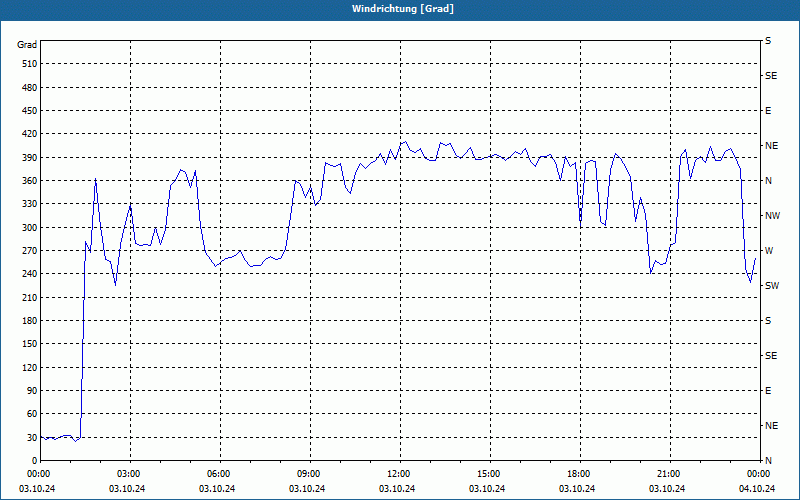This screenshot has width=800, height=500.
Task: Click the 390 degree axis label
Action: tap(30, 158)
